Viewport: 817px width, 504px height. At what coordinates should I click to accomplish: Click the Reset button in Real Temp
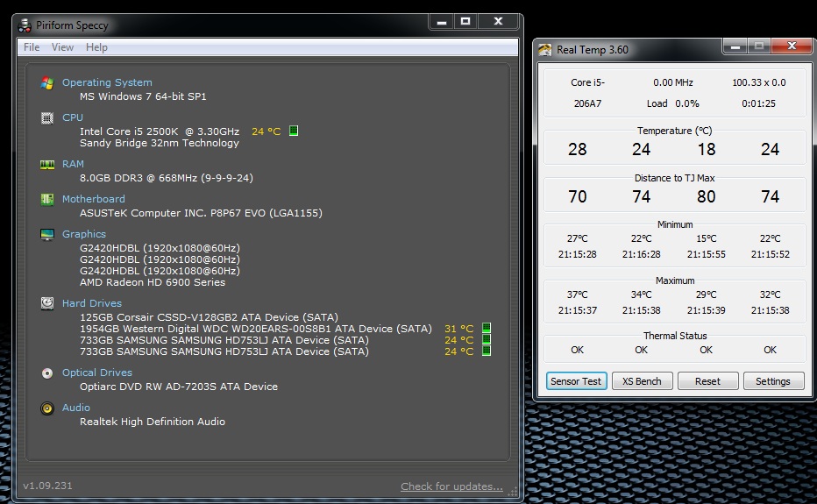pyautogui.click(x=707, y=381)
